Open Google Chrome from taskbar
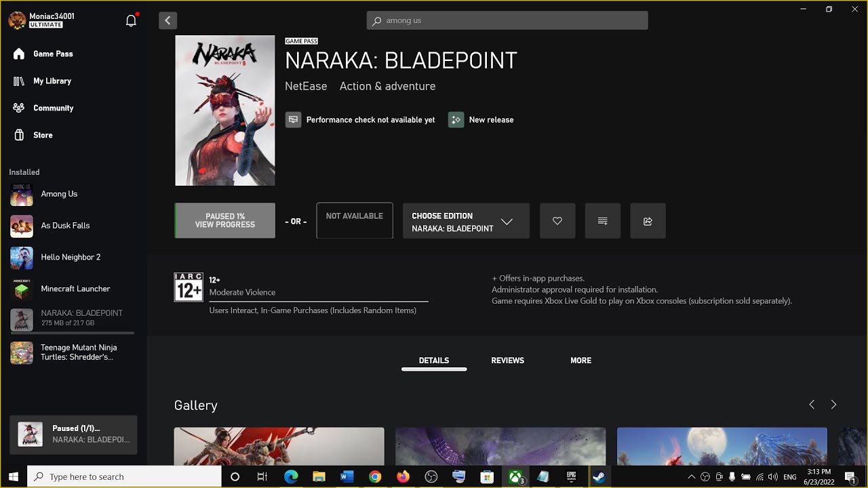Viewport: 868px width, 488px height. point(375,476)
